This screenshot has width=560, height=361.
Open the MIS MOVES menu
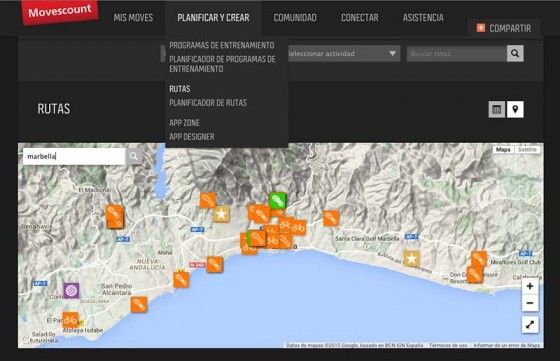pyautogui.click(x=133, y=17)
